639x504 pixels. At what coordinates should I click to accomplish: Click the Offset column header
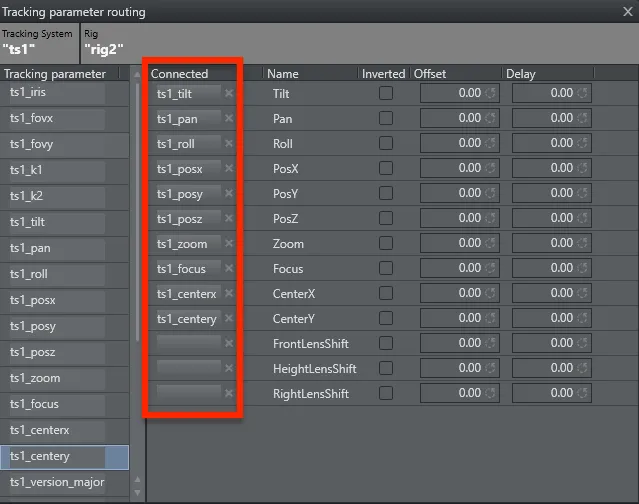tap(430, 74)
